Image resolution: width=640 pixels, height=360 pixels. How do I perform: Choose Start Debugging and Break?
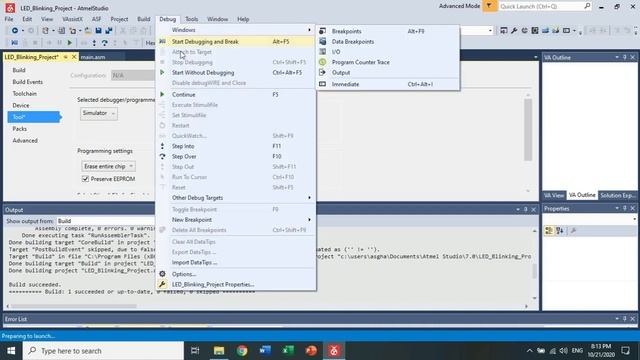pos(236,42)
